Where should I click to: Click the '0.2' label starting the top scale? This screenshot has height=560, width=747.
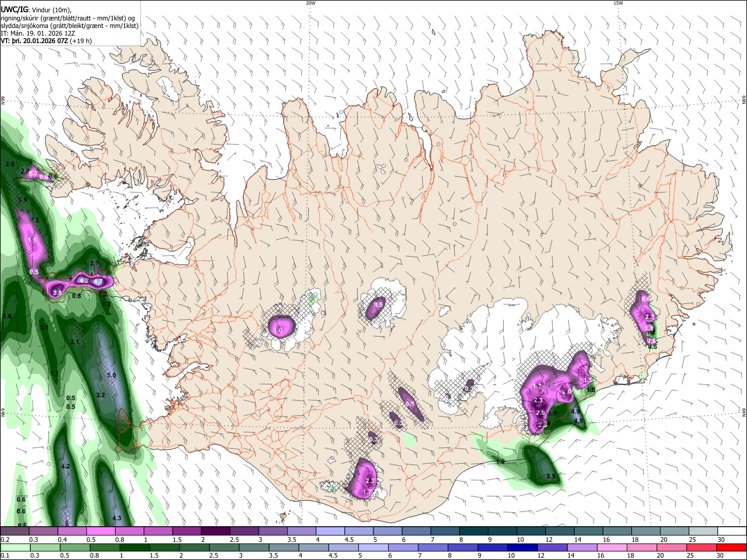point(5,540)
